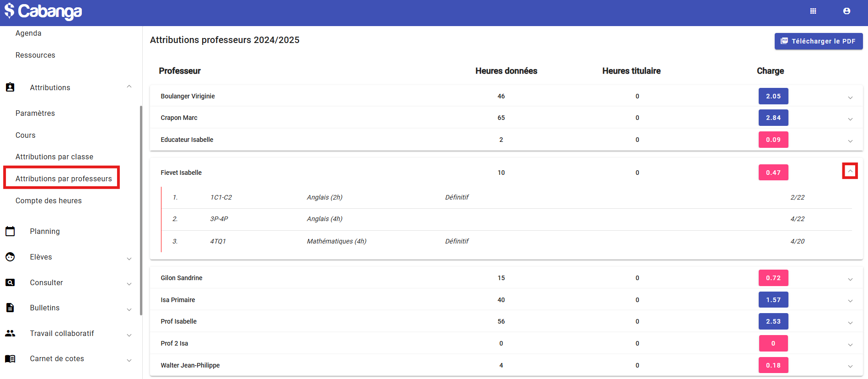Click the sidebar vertical scrollbar

141,211
